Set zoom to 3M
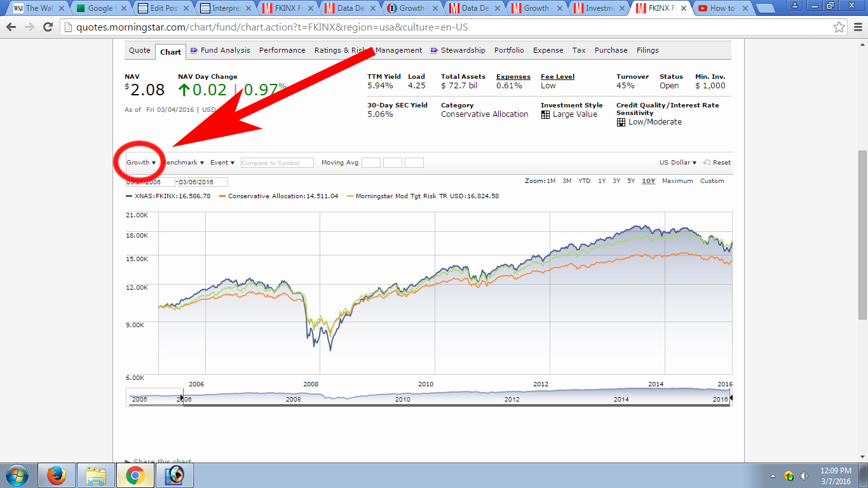868x488 pixels. tap(567, 181)
